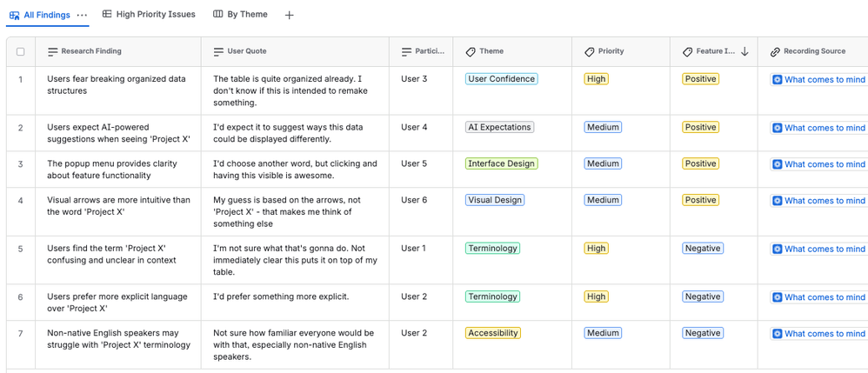
Task: Open the row 1 'What comes to mind' link
Action: coord(824,80)
